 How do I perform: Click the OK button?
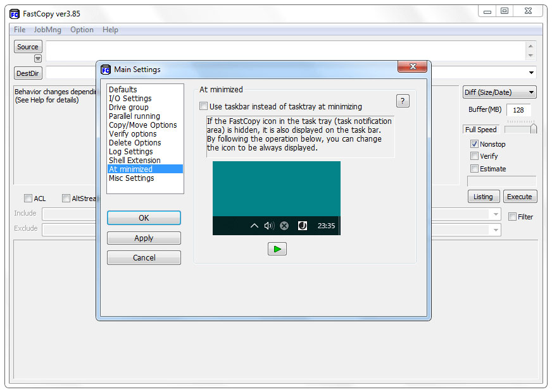point(144,218)
